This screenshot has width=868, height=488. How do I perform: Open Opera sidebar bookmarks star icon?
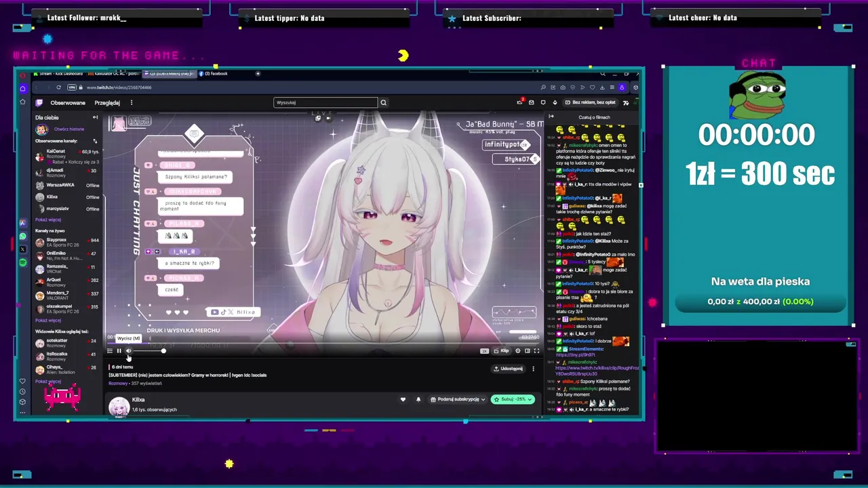(x=22, y=102)
